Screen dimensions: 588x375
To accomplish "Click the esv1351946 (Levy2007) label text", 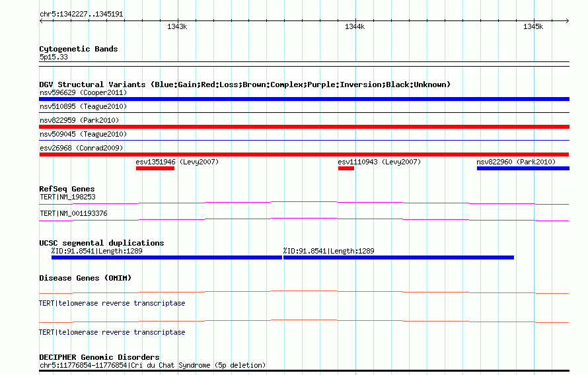I will (x=177, y=162).
